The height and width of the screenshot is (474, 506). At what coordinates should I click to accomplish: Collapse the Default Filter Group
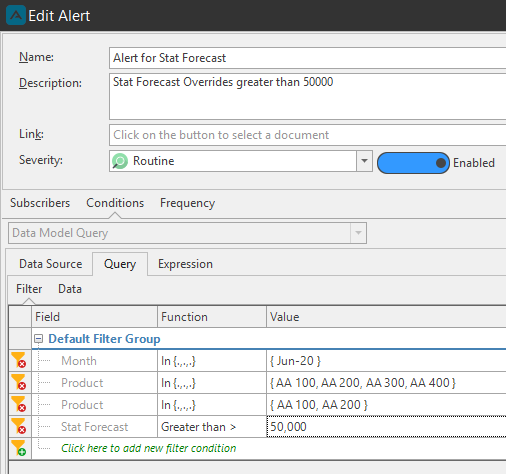(x=39, y=339)
